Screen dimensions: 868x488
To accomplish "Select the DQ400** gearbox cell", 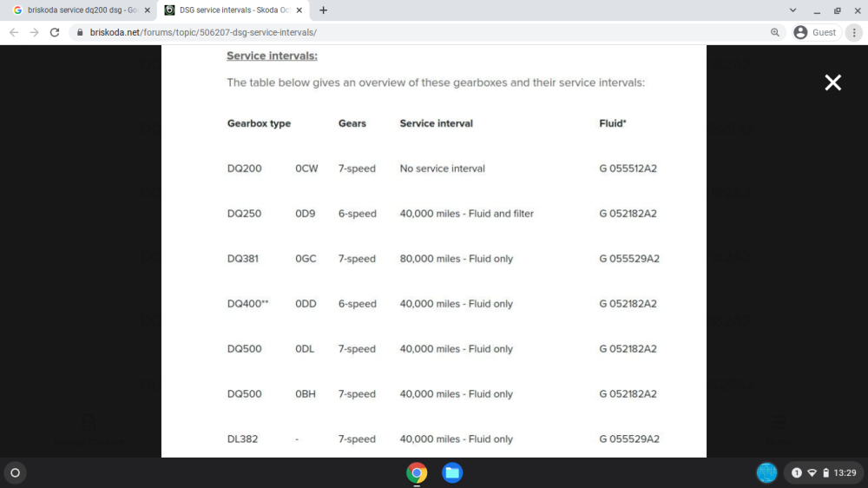I will tap(247, 304).
